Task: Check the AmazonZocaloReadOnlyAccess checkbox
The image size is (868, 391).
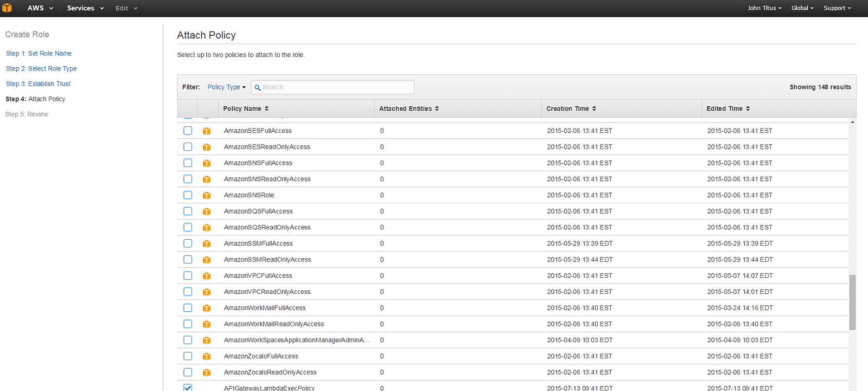Action: coord(188,372)
